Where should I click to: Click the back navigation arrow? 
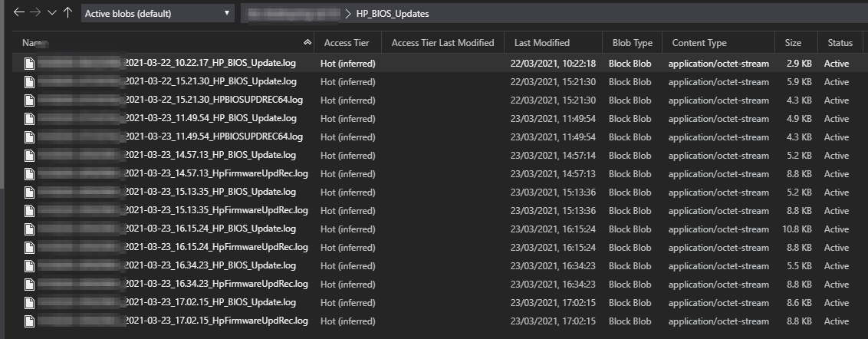click(19, 13)
